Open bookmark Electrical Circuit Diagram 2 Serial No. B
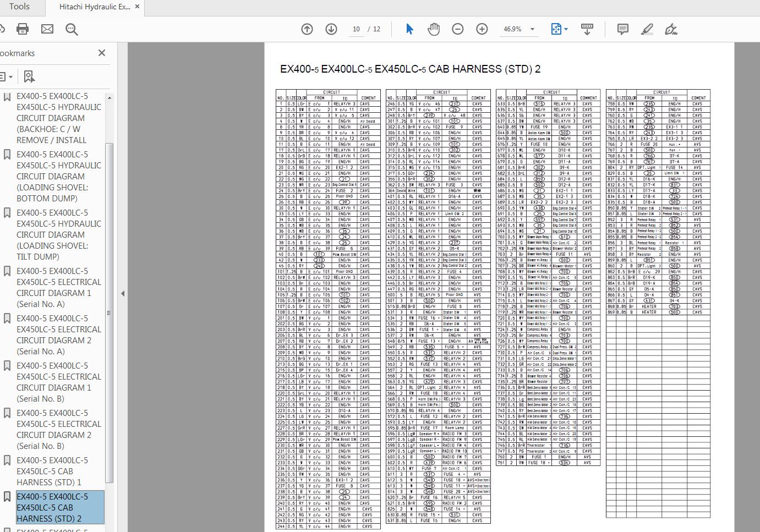This screenshot has width=760, height=532. click(x=59, y=429)
